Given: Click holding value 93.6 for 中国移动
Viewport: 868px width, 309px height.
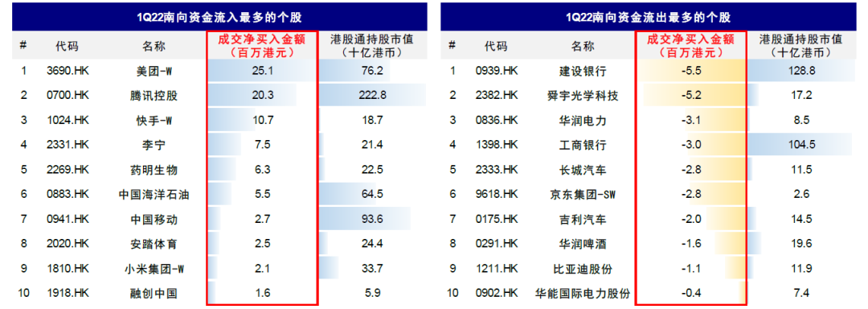Looking at the screenshot, I should point(372,220).
